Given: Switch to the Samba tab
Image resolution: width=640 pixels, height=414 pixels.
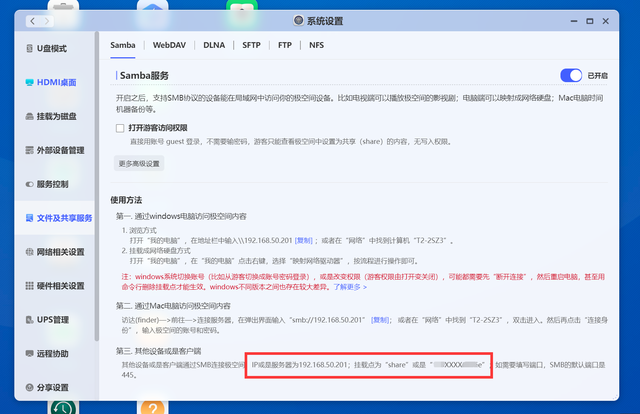Looking at the screenshot, I should coord(122,45).
